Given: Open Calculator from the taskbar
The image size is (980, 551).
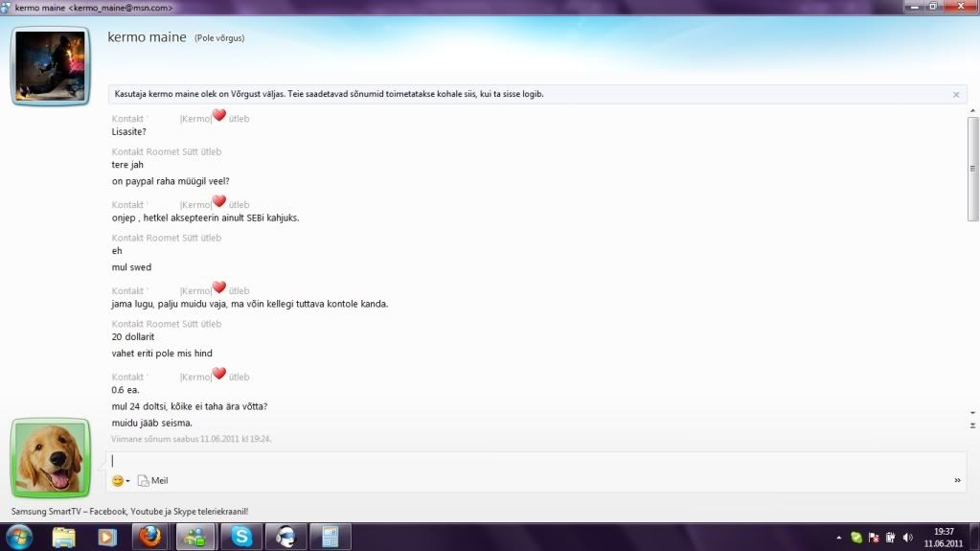Looking at the screenshot, I should tap(329, 537).
